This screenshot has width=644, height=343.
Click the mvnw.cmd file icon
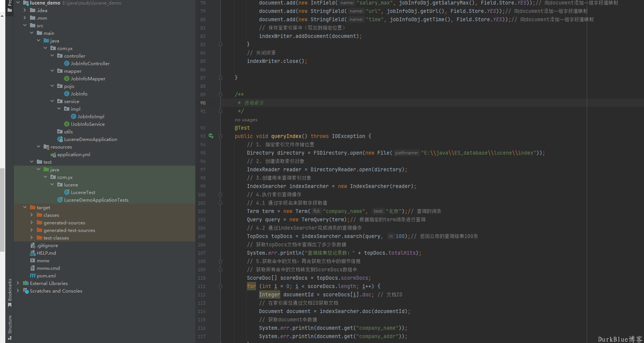[x=33, y=268]
